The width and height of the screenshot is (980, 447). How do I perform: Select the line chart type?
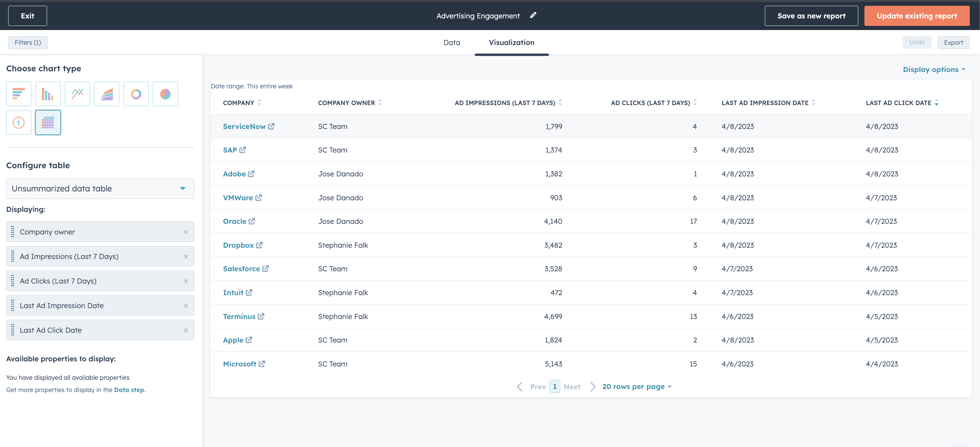click(77, 93)
